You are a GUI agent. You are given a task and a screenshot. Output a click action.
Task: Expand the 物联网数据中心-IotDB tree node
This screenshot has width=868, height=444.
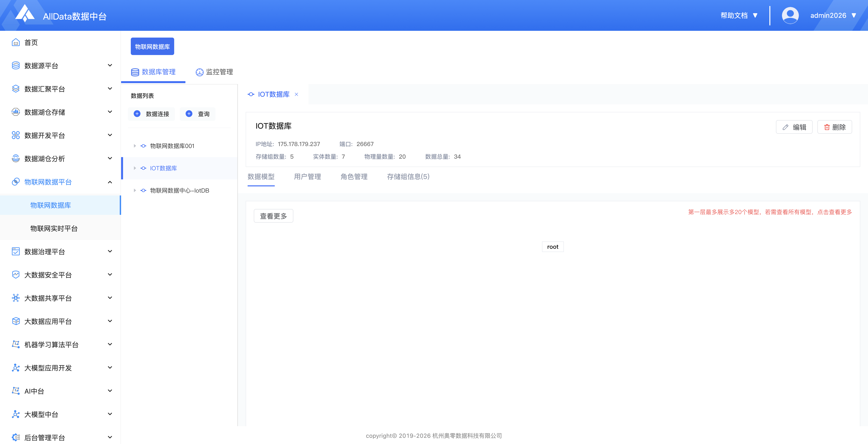(135, 190)
